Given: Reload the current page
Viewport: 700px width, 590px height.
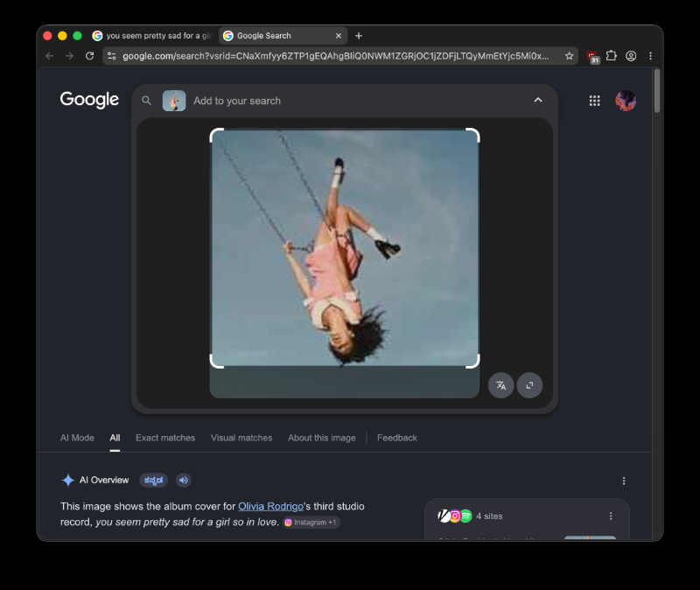Looking at the screenshot, I should (x=90, y=56).
